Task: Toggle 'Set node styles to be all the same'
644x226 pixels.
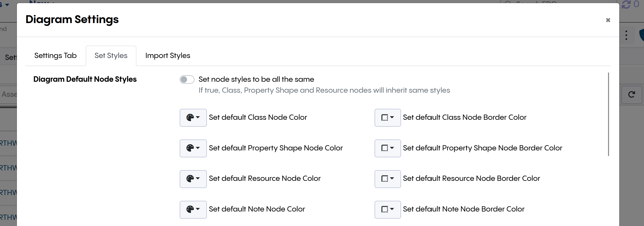Action: point(187,80)
